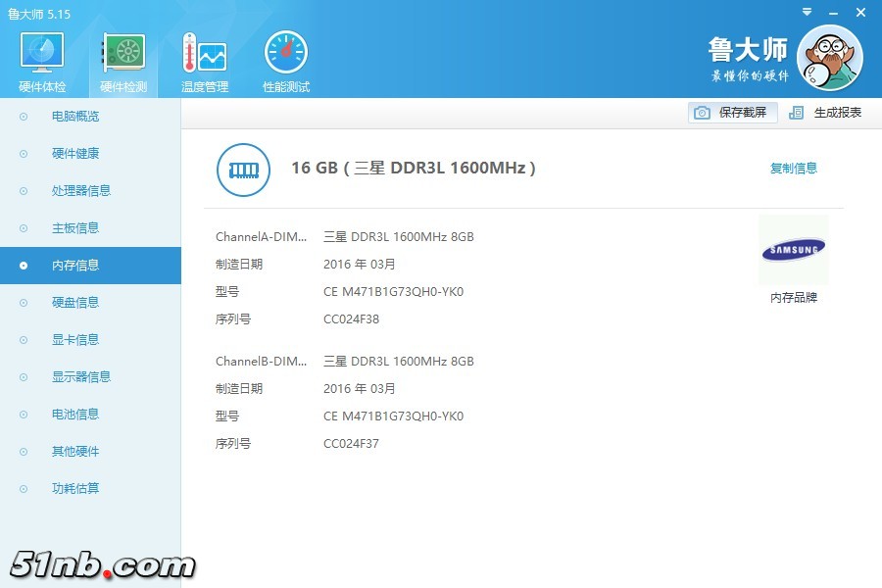The image size is (882, 588).
Task: Select 硬件健康 in the sidebar
Action: [x=75, y=154]
